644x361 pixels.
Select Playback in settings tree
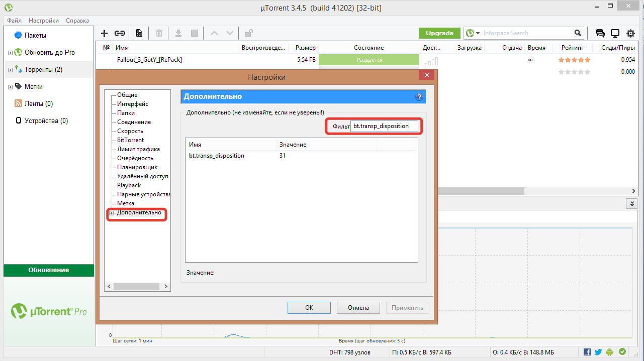click(129, 185)
